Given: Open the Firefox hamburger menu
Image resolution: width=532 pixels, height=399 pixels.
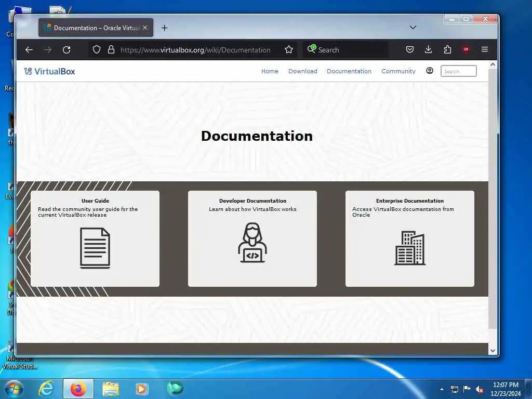Looking at the screenshot, I should [x=485, y=49].
